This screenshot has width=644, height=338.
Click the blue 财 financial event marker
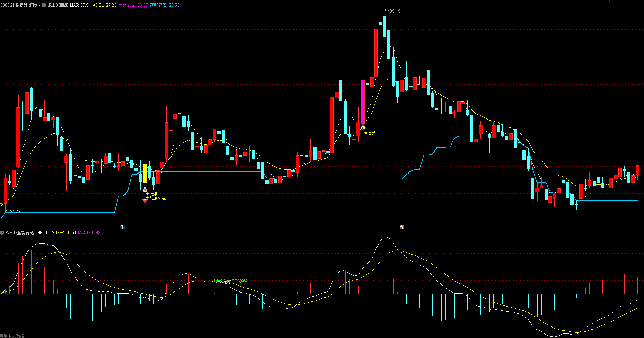pos(123,227)
